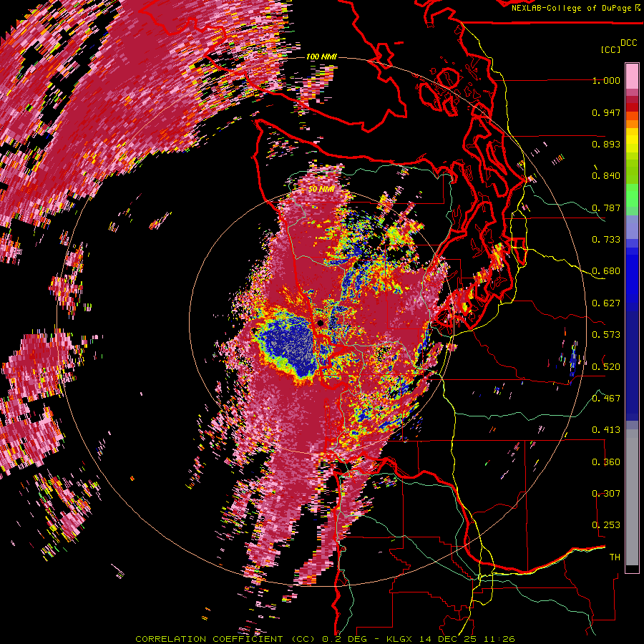Select the 0.680 scale value

click(606, 271)
